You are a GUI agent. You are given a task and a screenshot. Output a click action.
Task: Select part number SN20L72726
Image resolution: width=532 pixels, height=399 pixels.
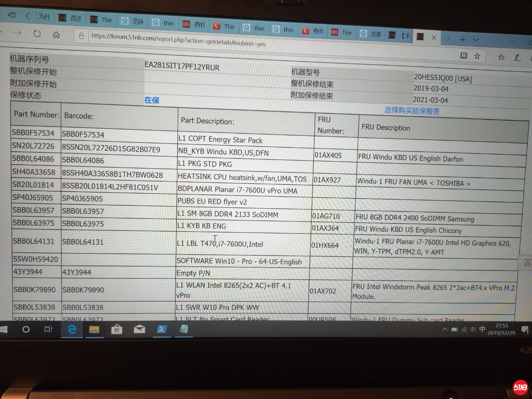tap(33, 146)
